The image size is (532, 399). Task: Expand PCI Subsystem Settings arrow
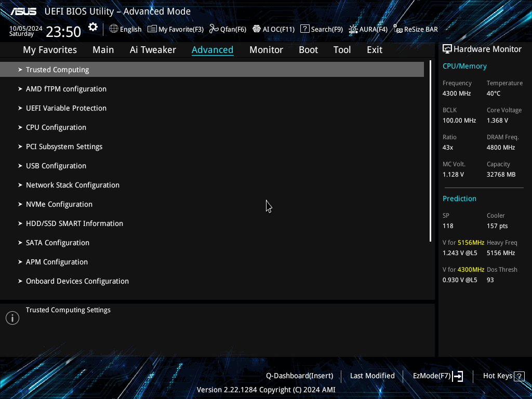20,147
